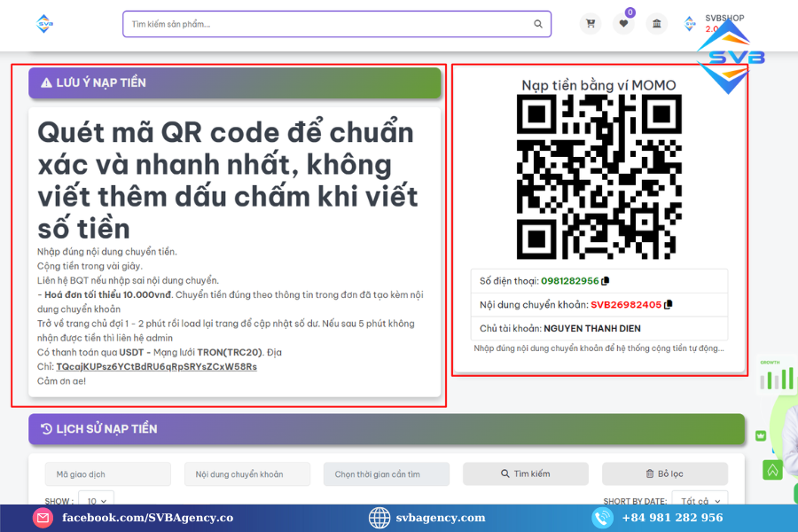The height and width of the screenshot is (532, 798).
Task: Click the Bỏ lọc button
Action: 665,473
